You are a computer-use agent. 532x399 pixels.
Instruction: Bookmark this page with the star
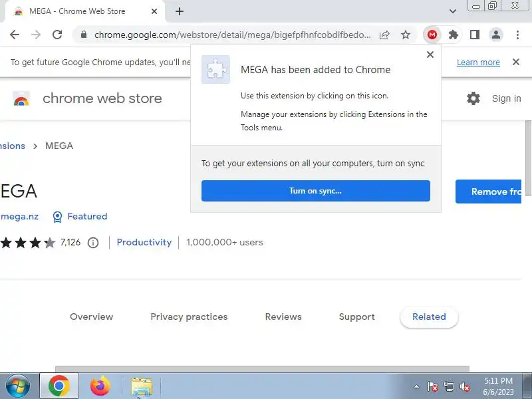406,35
